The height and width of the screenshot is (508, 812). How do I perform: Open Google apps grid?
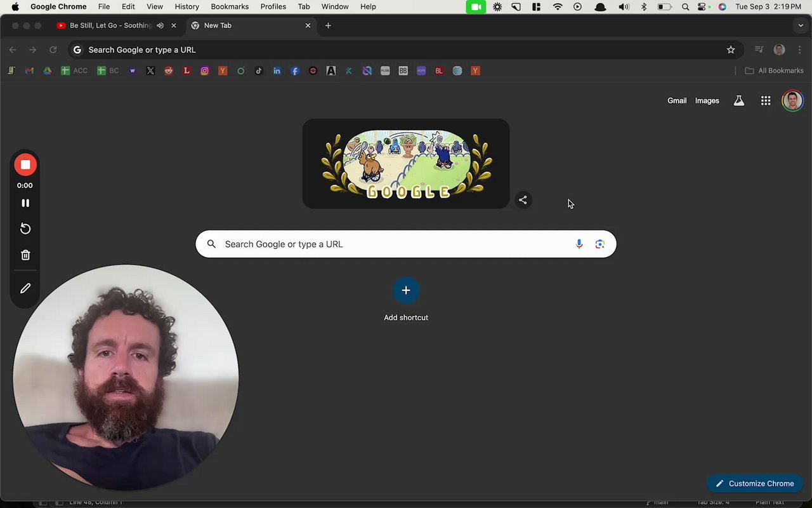[766, 100]
